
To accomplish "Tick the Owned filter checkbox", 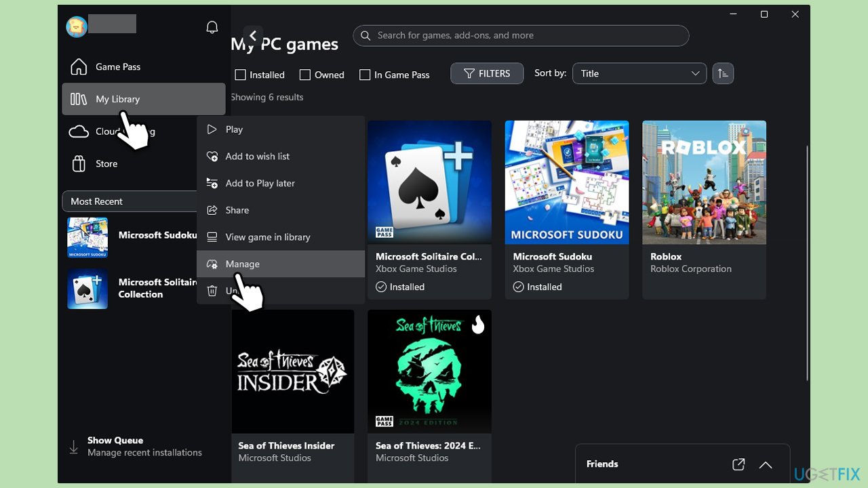I will pos(305,75).
